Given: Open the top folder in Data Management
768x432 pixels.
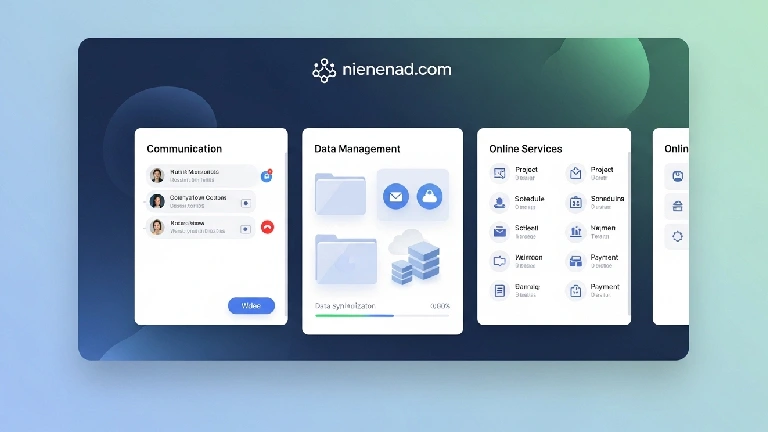Looking at the screenshot, I should tap(340, 194).
